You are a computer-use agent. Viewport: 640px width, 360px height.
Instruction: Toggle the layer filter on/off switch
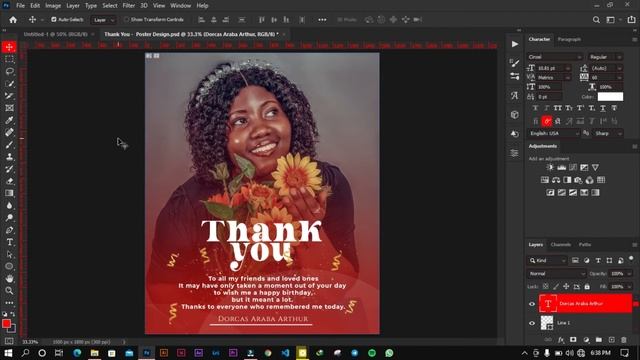tap(631, 259)
